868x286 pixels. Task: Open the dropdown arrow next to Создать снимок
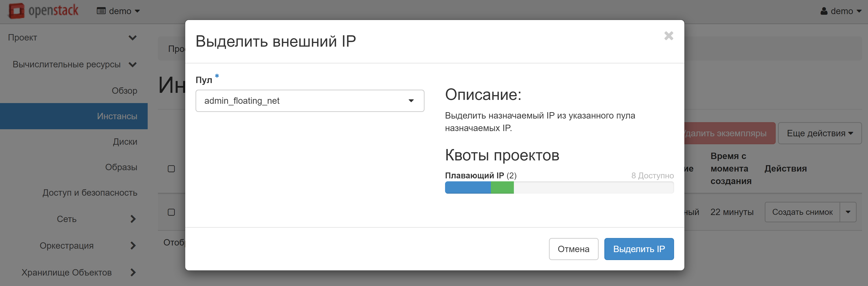(848, 212)
